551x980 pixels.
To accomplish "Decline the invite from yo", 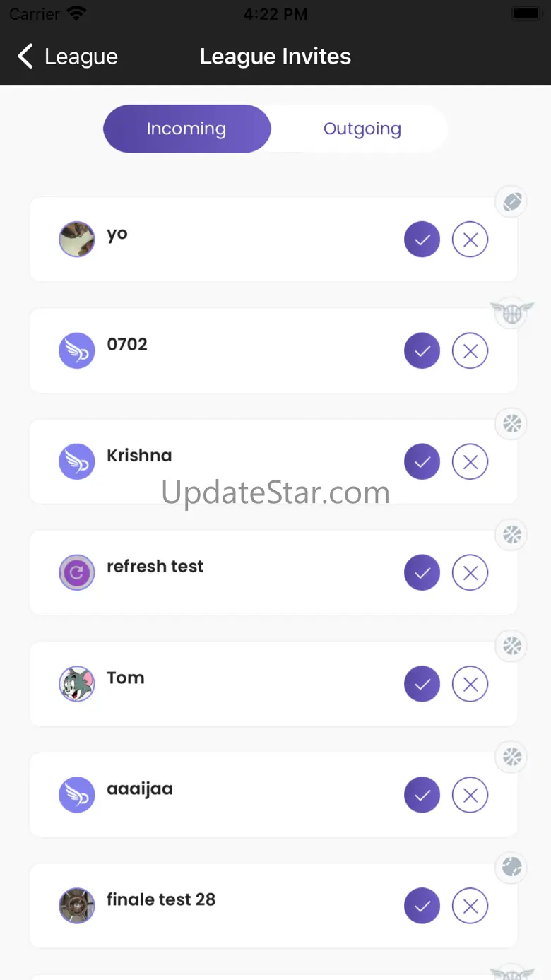I will pyautogui.click(x=470, y=240).
